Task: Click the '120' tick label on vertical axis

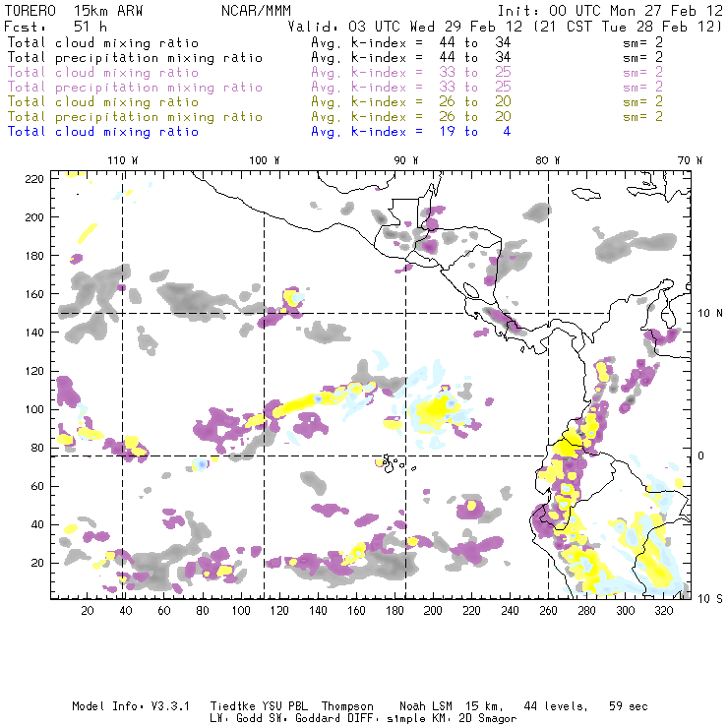Action: tap(34, 371)
